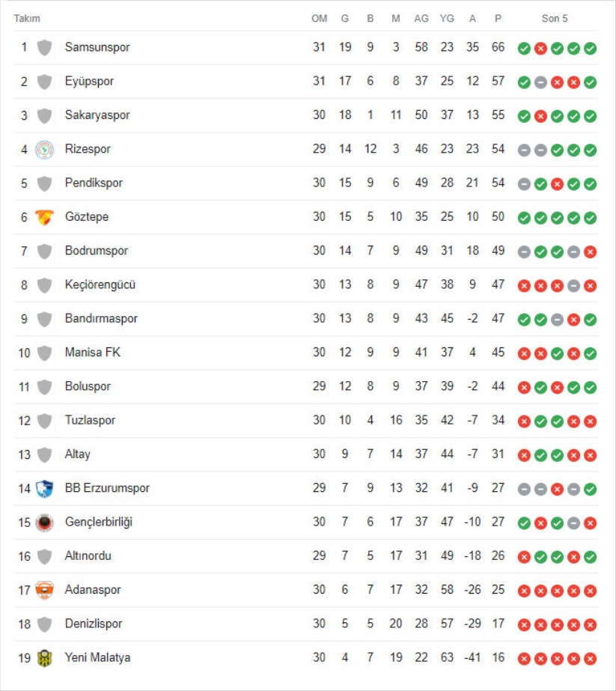The width and height of the screenshot is (616, 691).
Task: Click Eyüpspor's grey draw icon in Son 5
Action: [x=540, y=82]
